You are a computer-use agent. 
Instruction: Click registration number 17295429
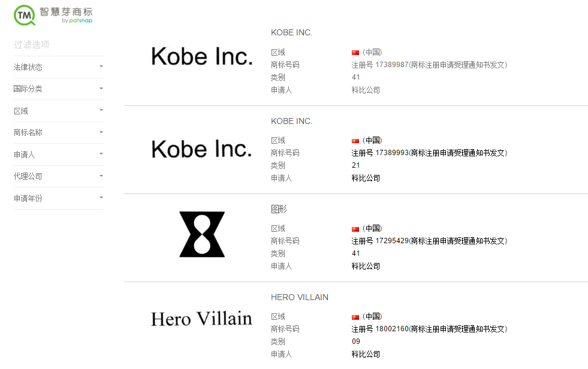[x=392, y=241]
